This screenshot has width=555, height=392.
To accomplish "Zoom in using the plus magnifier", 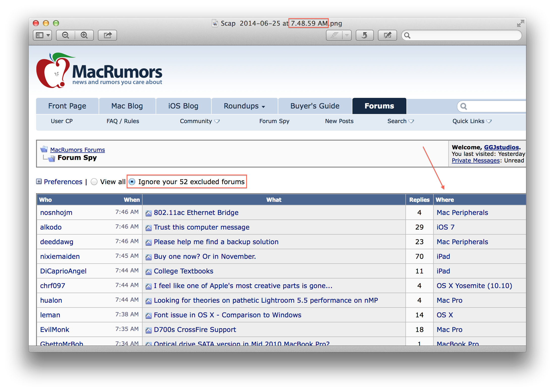I will point(84,35).
